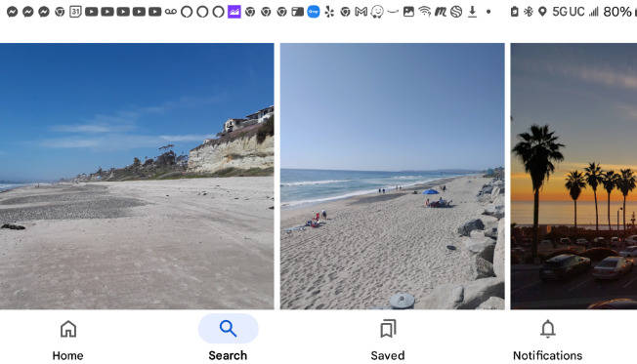
Task: Open the sandy beach with rocks photo
Action: (x=393, y=176)
